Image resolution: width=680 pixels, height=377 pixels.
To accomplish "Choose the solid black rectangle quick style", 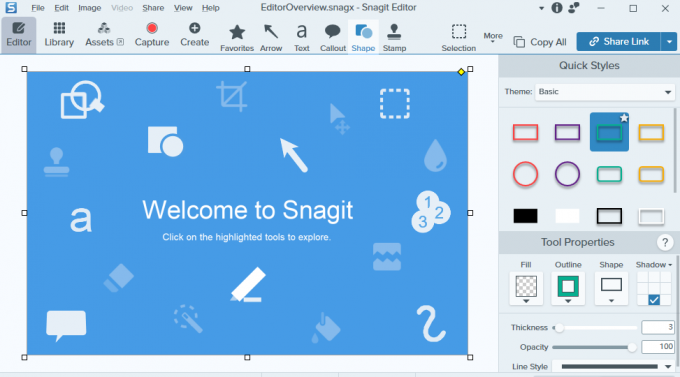I will click(525, 216).
